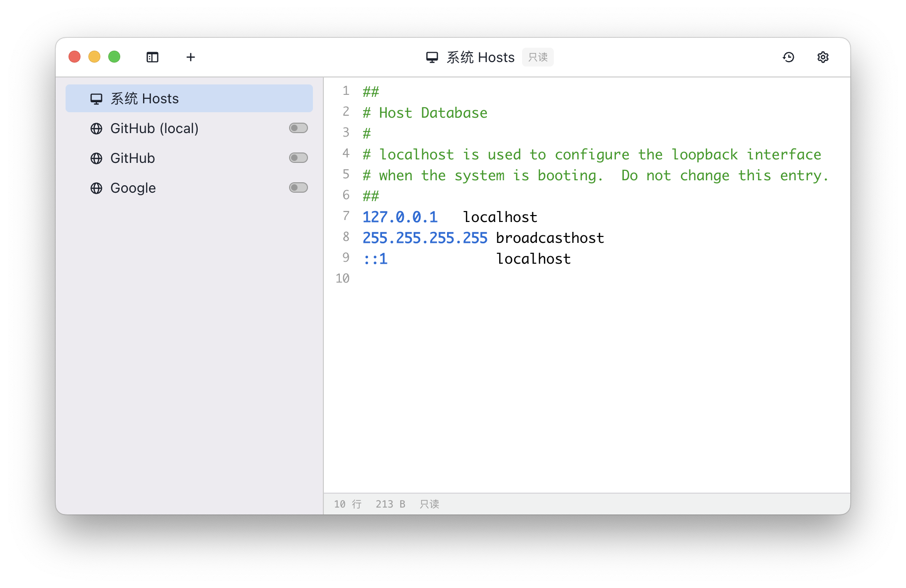Toggle the sidebar panel icon

click(152, 57)
